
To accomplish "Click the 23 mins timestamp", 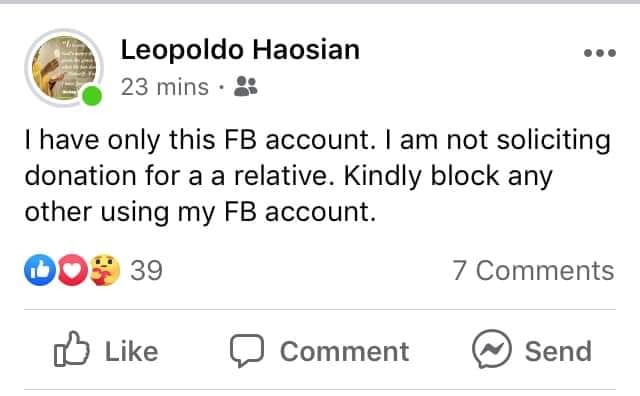I will [164, 87].
